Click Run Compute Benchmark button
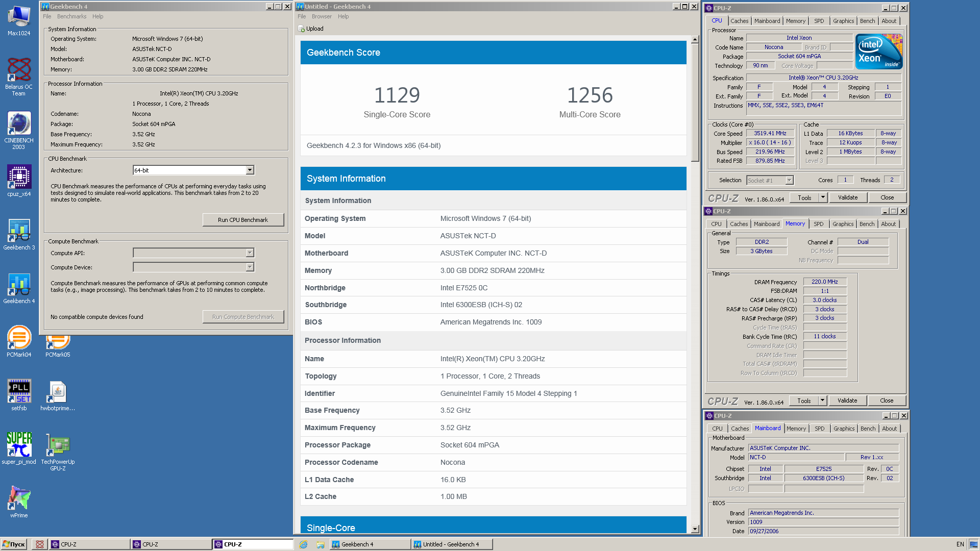This screenshot has width=980, height=551. 243,317
